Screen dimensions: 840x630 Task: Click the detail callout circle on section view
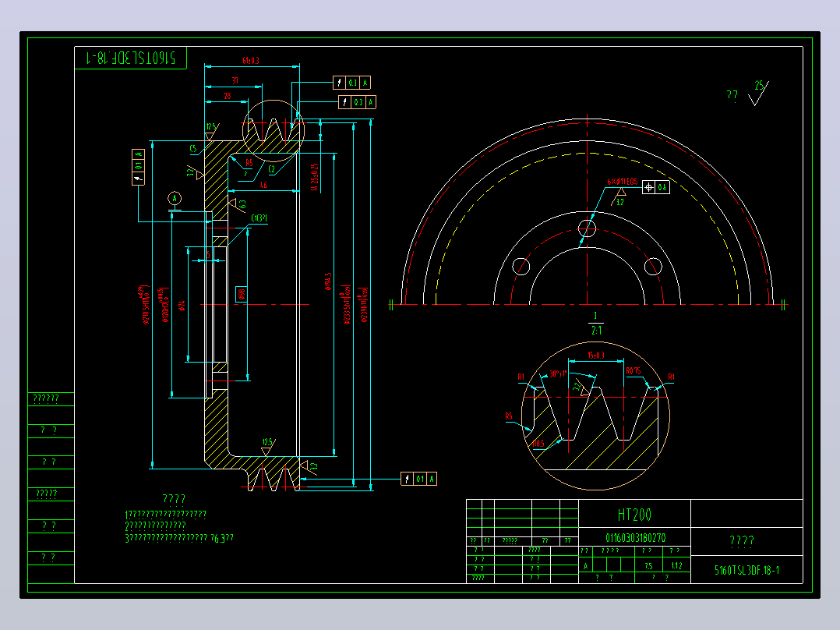274,131
